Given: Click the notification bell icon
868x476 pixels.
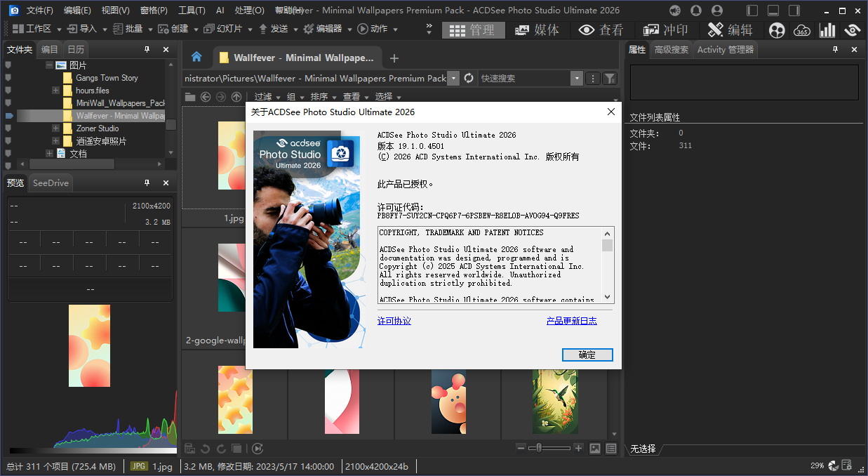Looking at the screenshot, I should click(x=695, y=11).
